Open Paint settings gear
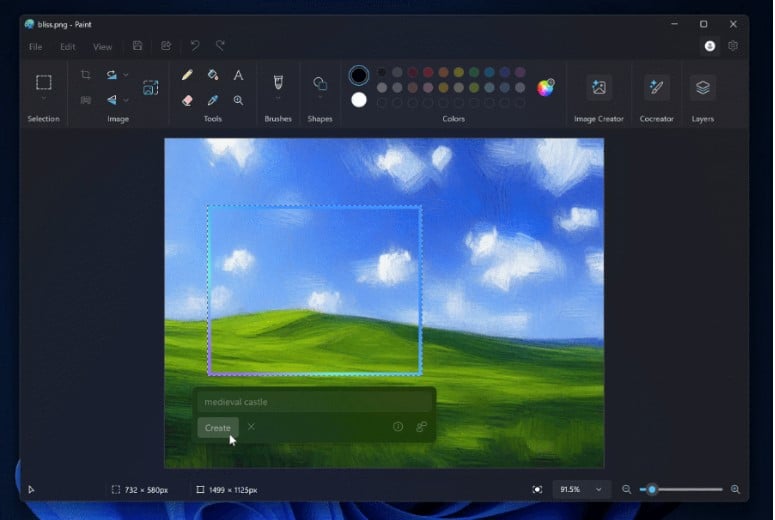The height and width of the screenshot is (520, 775). tap(733, 46)
